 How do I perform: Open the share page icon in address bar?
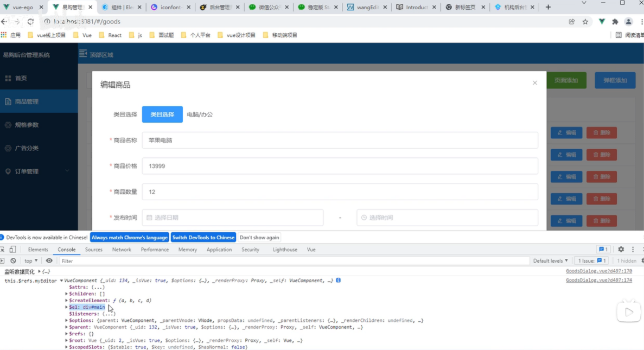point(572,21)
